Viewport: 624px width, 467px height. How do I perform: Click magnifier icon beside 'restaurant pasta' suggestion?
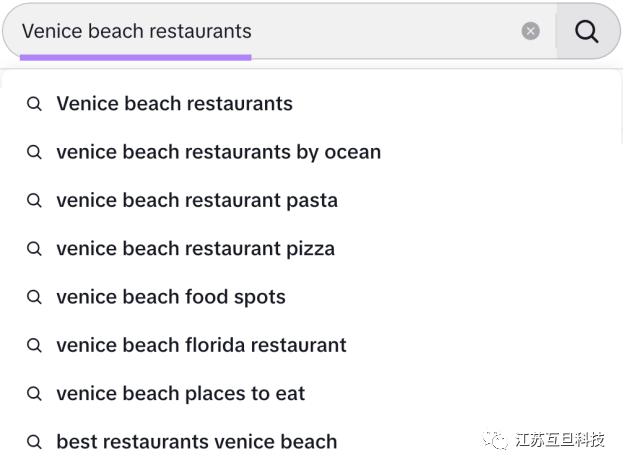[x=34, y=200]
